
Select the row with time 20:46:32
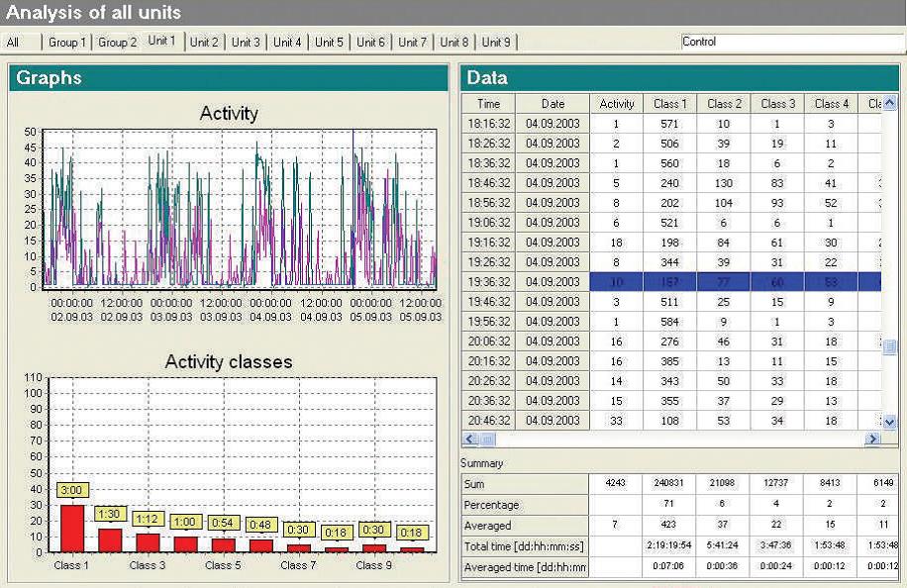[x=489, y=421]
